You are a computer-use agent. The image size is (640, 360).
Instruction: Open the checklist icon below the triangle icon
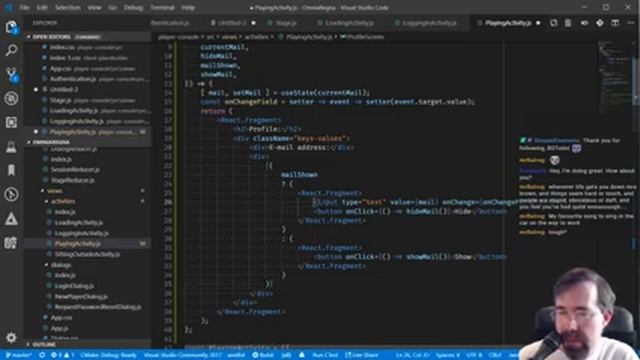coord(11,243)
